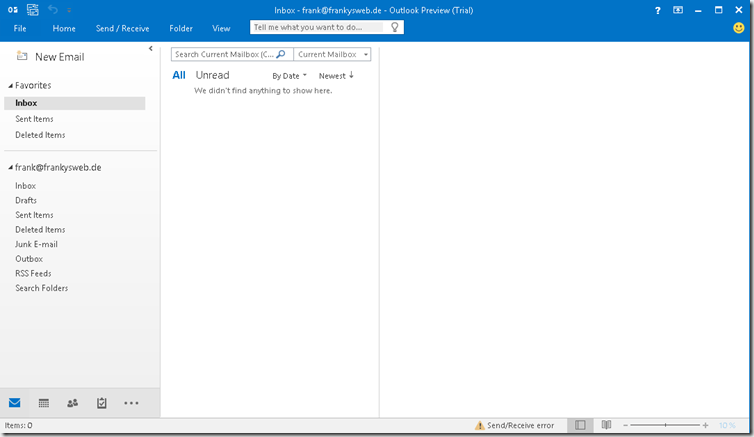754x437 pixels.
Task: Collapse the Favorites folder group
Action: pos(10,86)
